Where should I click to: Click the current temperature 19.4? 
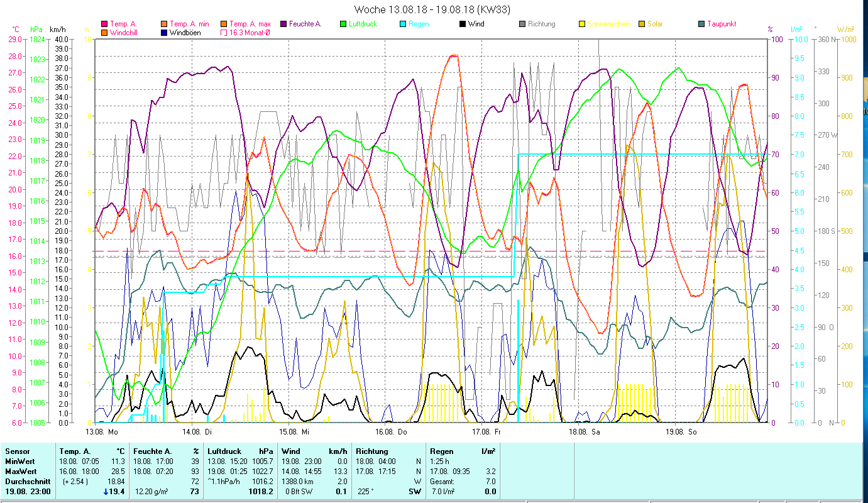118,492
